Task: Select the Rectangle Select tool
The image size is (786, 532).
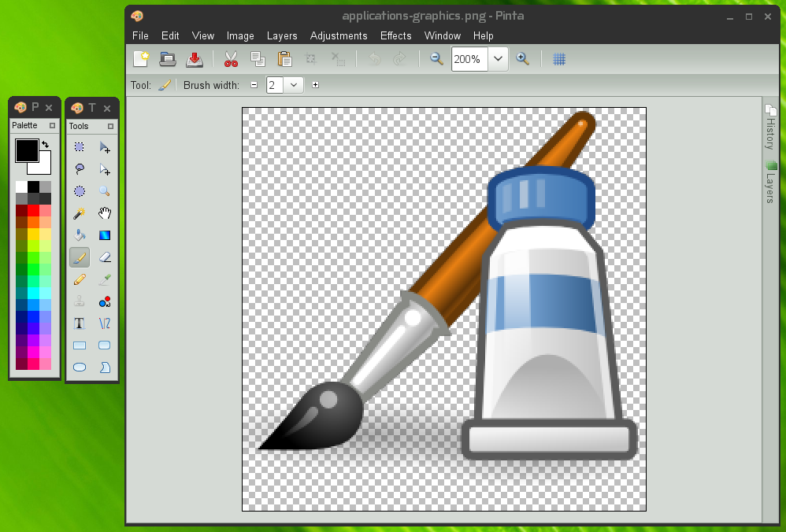Action: tap(80, 147)
